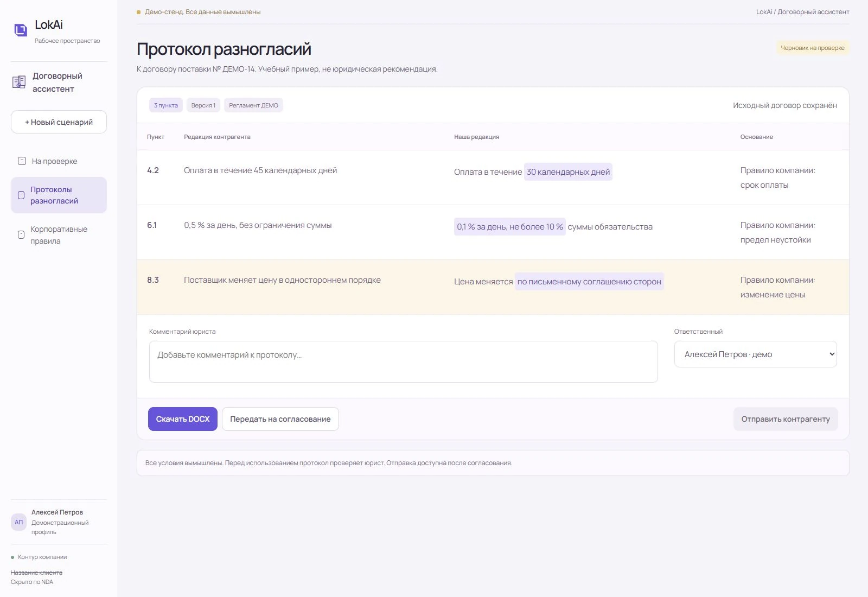Click the Версия 1 tag
868x597 pixels.
pos(203,105)
